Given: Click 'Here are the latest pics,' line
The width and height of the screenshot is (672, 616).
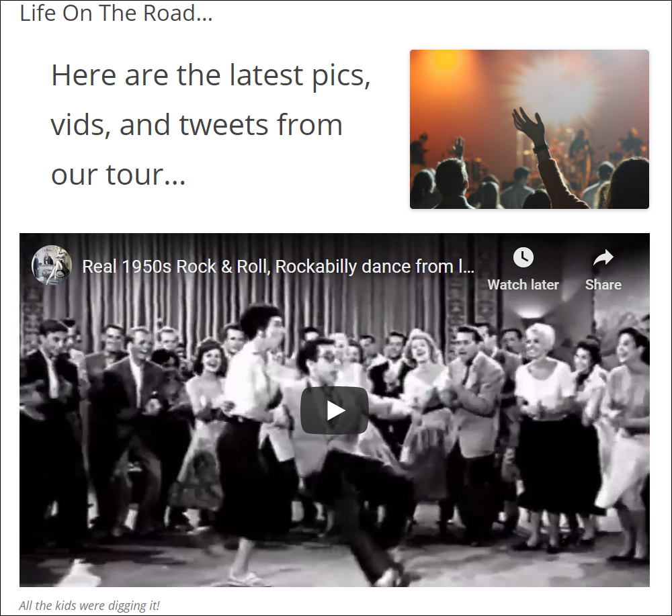Looking at the screenshot, I should tap(210, 75).
